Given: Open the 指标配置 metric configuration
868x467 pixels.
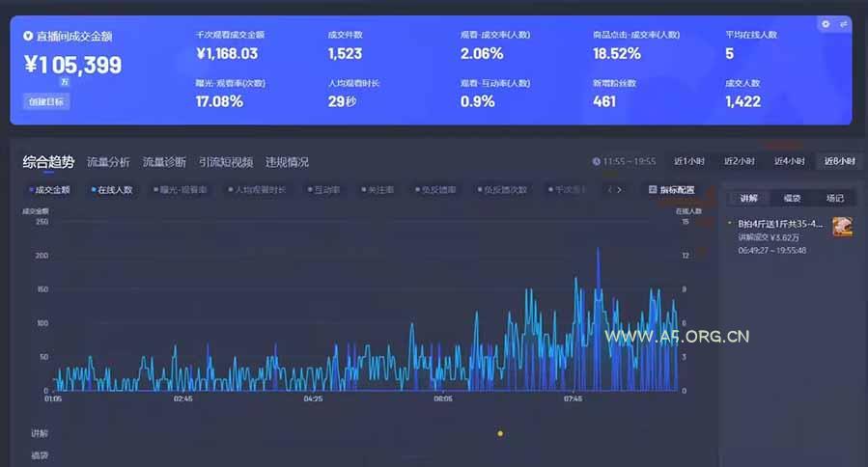Looking at the screenshot, I should pyautogui.click(x=671, y=190).
